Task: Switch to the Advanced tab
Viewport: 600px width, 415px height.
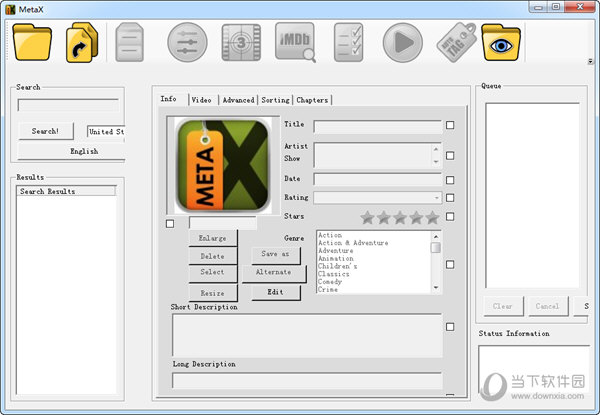Action: 238,100
